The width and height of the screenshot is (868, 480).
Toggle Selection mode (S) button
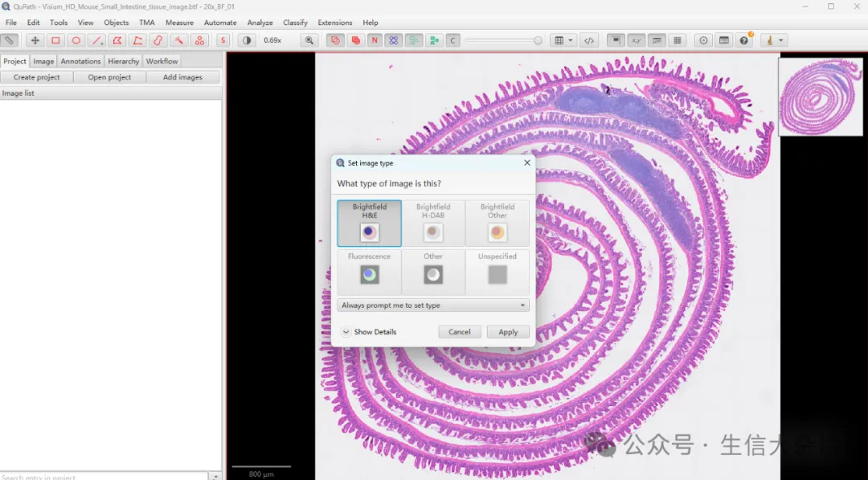[x=223, y=40]
